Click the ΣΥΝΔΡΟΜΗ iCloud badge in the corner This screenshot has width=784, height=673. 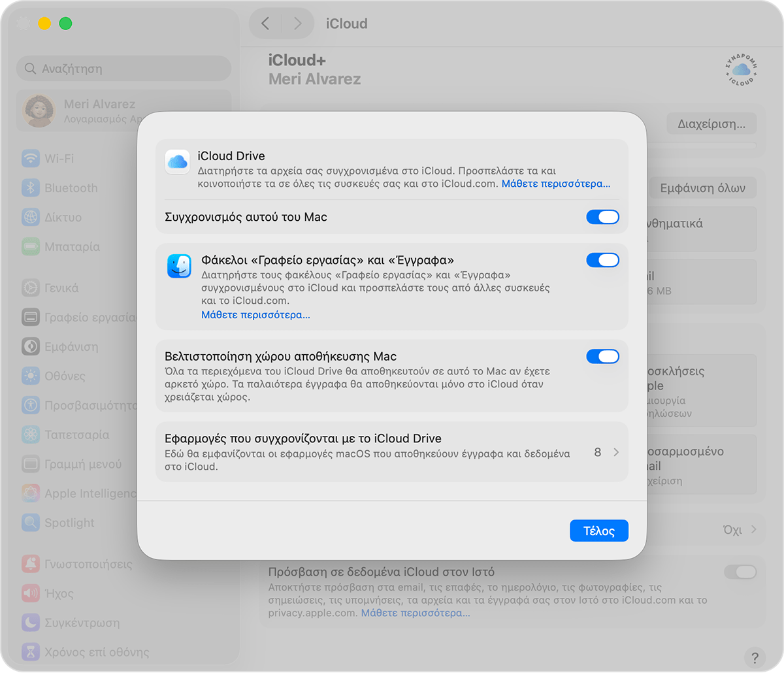coord(740,70)
